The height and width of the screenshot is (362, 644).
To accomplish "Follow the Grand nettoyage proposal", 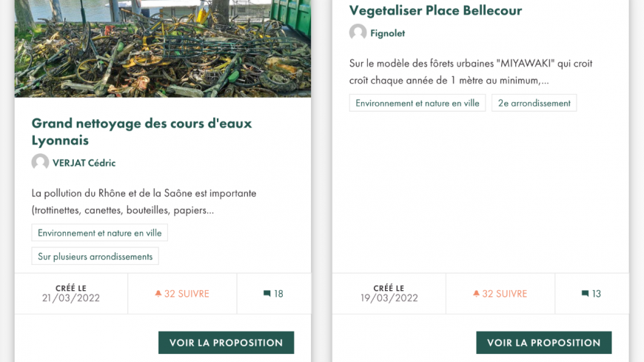I will [x=182, y=294].
